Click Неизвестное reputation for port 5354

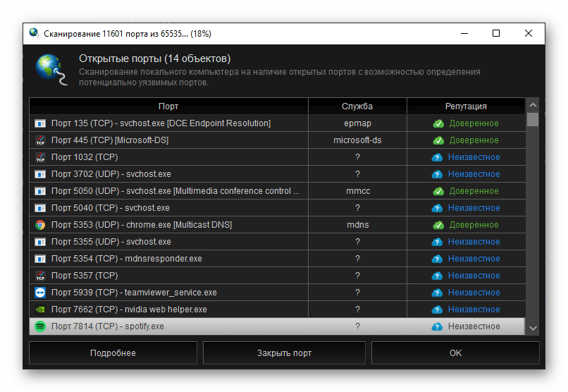[x=474, y=259]
